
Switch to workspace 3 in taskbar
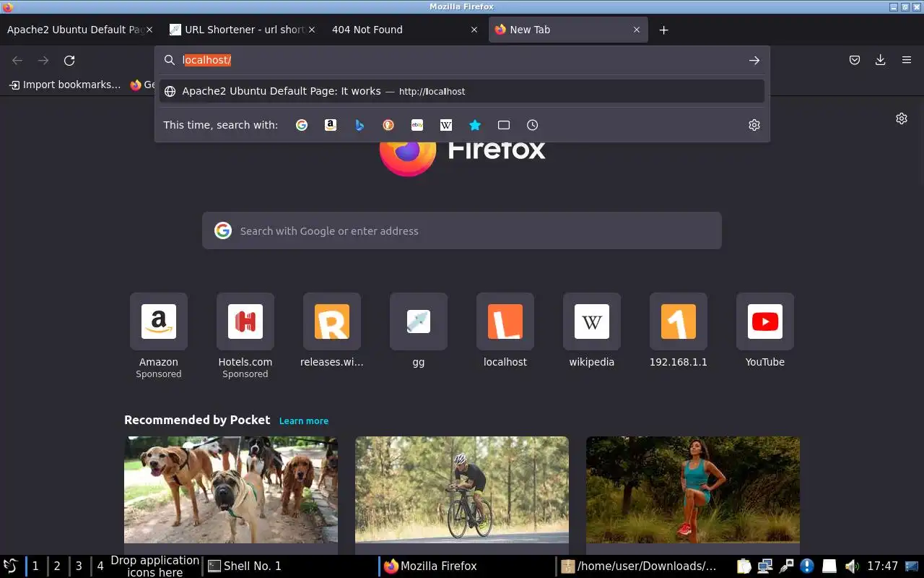[x=79, y=566]
